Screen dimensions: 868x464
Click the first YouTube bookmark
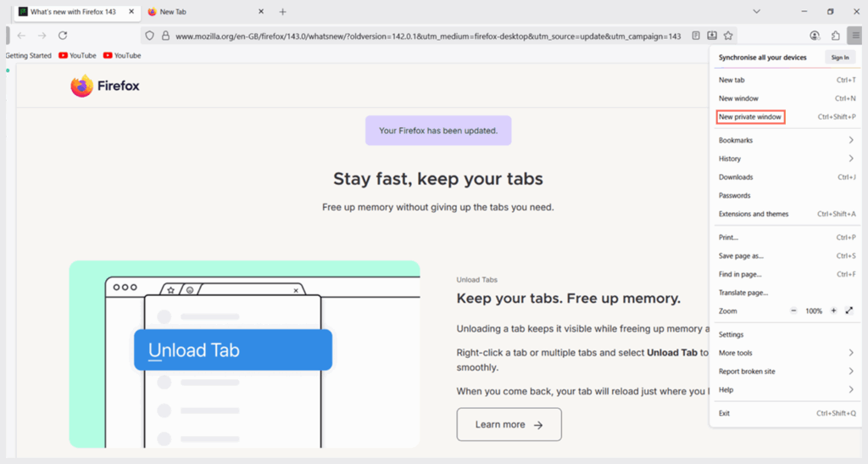point(77,55)
